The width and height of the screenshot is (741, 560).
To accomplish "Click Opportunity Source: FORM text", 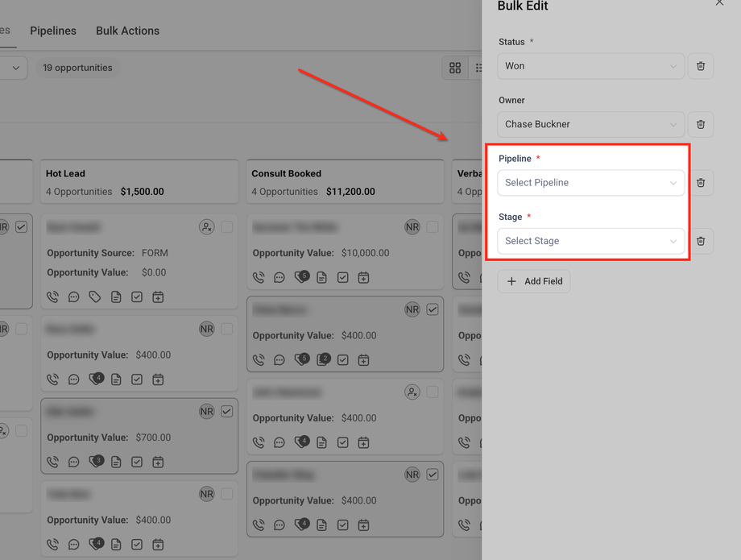I will [x=107, y=253].
